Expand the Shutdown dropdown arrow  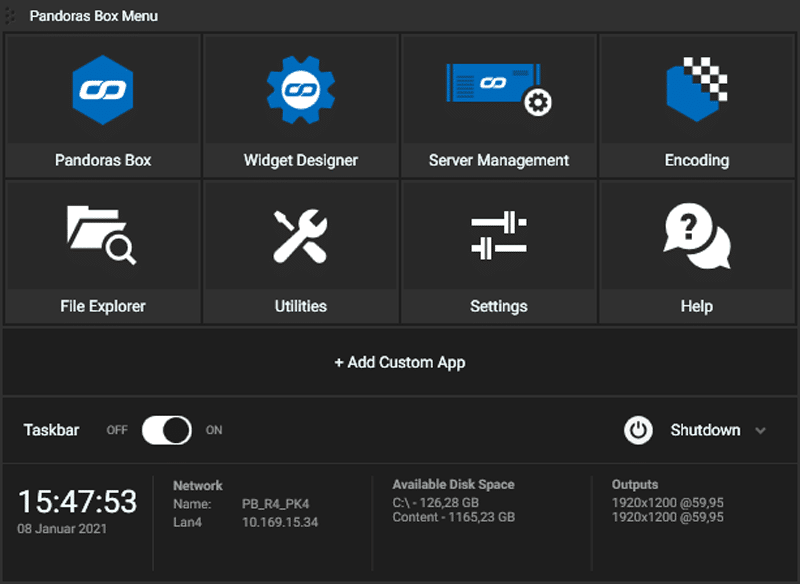[x=760, y=431]
